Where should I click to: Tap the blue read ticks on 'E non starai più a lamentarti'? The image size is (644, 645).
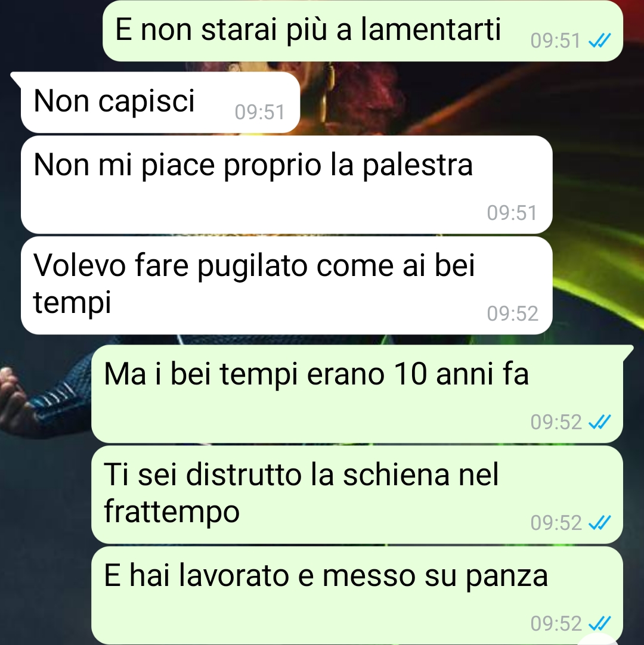coord(599,41)
